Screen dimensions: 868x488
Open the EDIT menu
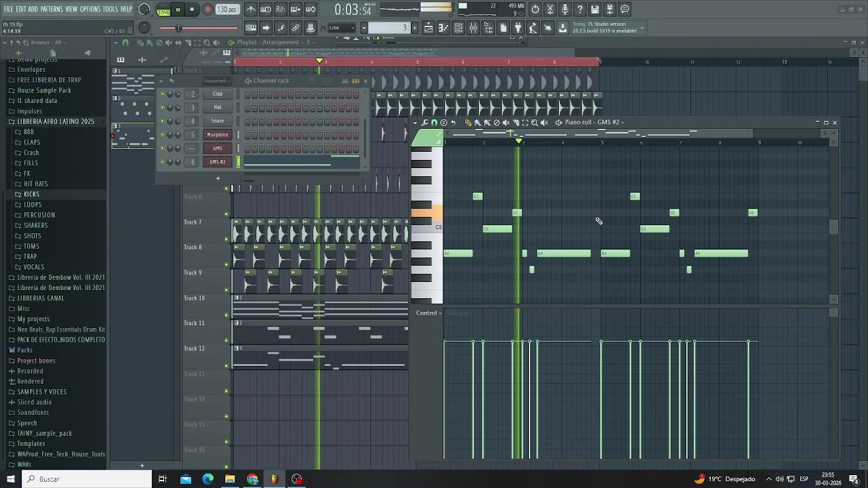(21, 9)
